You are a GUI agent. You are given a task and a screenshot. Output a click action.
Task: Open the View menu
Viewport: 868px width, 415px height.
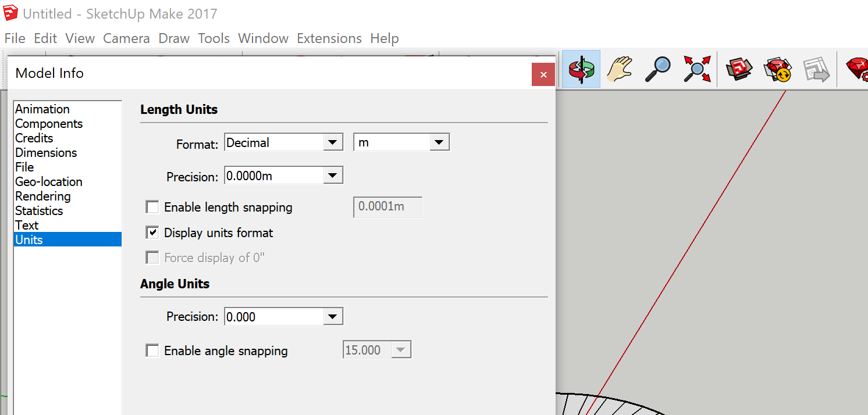pyautogui.click(x=80, y=38)
